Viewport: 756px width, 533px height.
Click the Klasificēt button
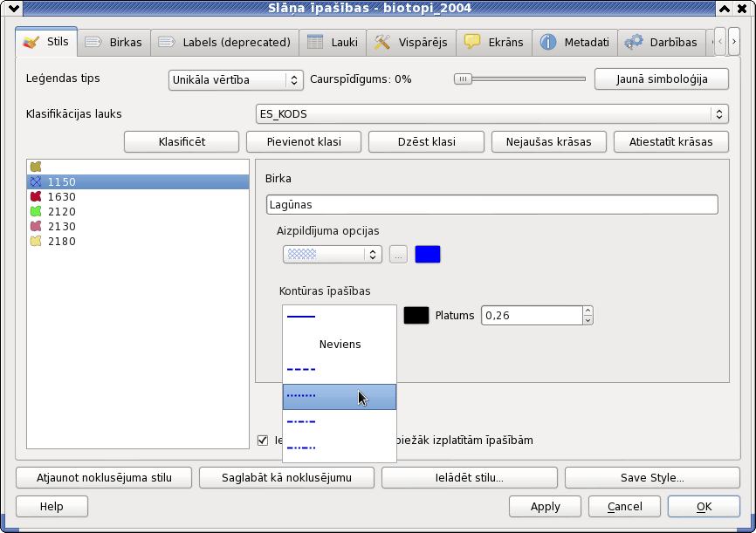click(x=182, y=141)
